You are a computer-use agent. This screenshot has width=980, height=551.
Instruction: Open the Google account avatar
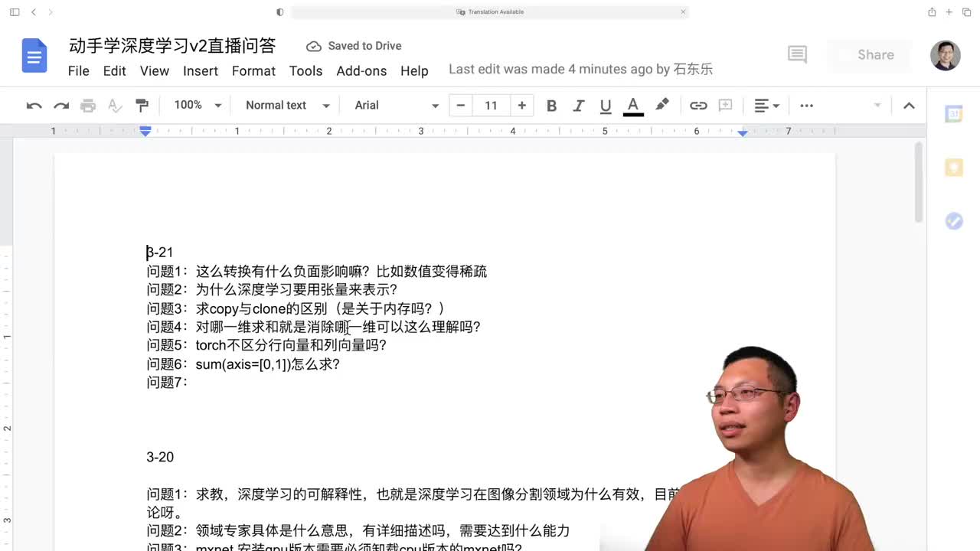click(945, 55)
